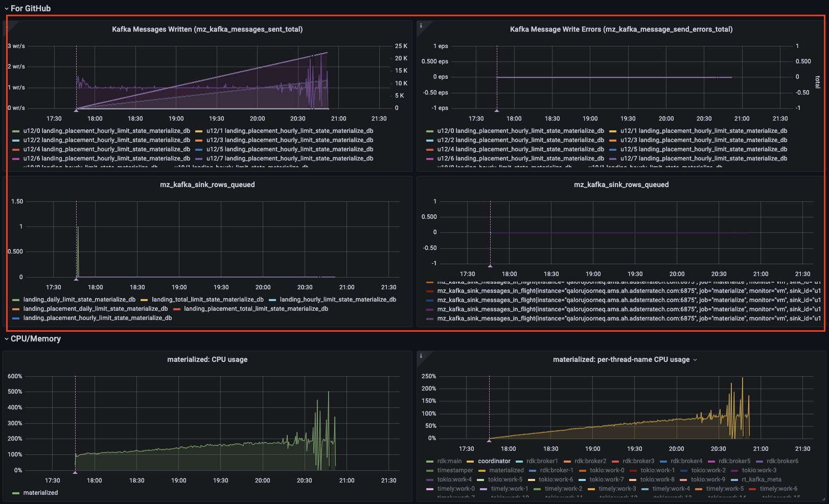Select the "timely:work-5" legend entry
Screen dimensions: 829x504
(x=726, y=488)
